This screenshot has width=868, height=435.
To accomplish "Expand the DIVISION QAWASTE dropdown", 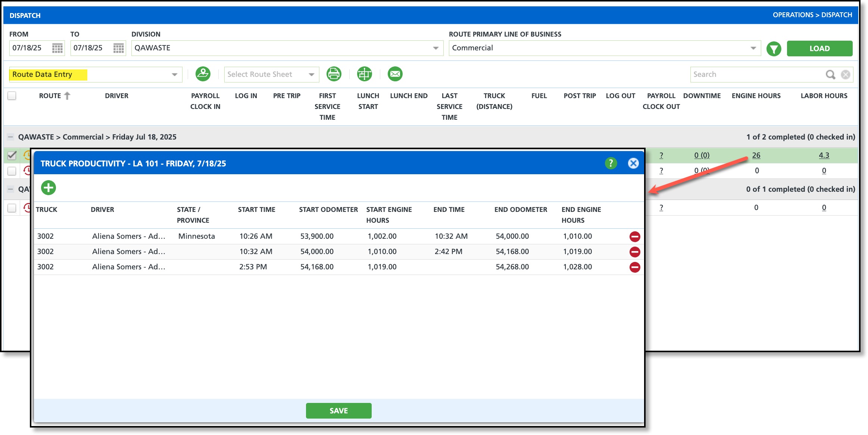I will tap(435, 48).
